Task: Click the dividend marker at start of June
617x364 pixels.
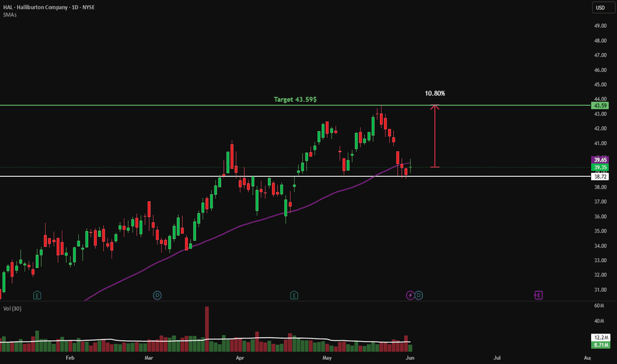Action: [x=418, y=295]
